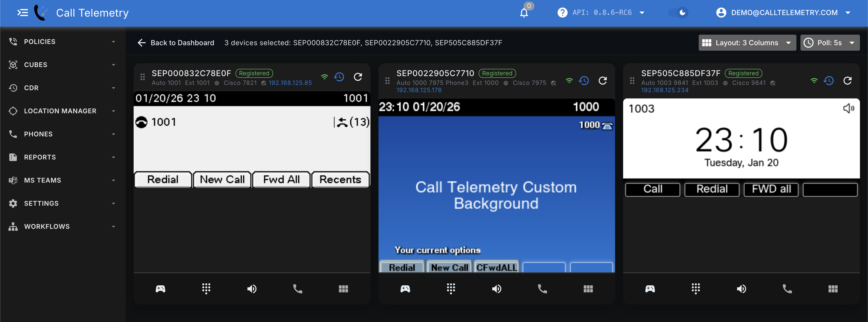868x322 pixels.
Task: Open the demo@calltelemetry.com account menu
Action: pos(783,13)
